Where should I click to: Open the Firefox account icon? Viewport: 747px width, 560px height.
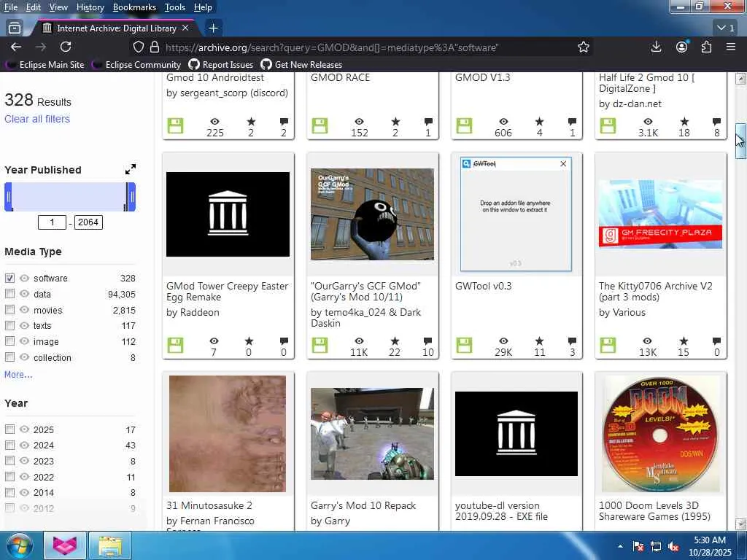(x=682, y=47)
